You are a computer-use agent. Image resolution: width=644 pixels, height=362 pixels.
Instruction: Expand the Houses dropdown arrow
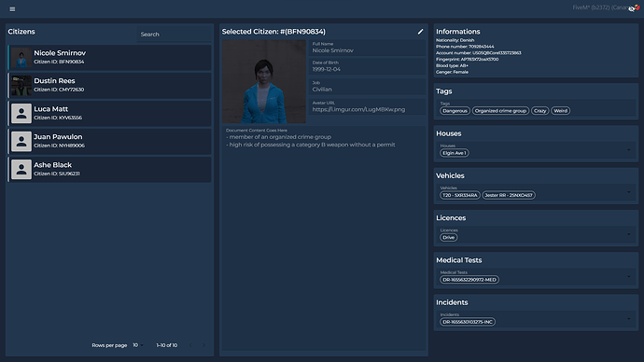point(629,150)
